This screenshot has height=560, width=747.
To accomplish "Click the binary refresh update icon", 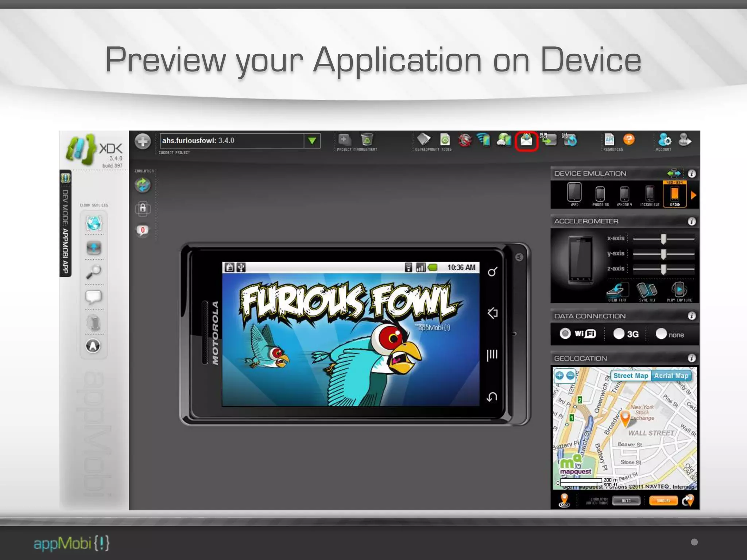I will (x=570, y=139).
